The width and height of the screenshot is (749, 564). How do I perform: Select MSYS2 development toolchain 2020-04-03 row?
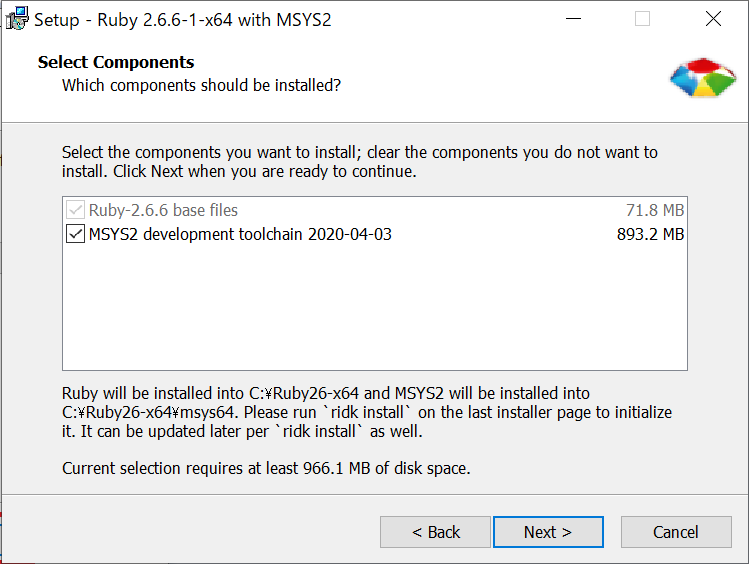click(x=375, y=234)
